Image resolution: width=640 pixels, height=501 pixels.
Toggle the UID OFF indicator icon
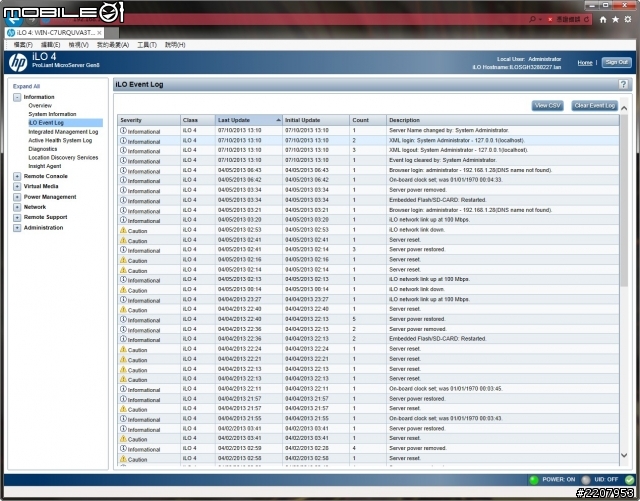point(586,480)
